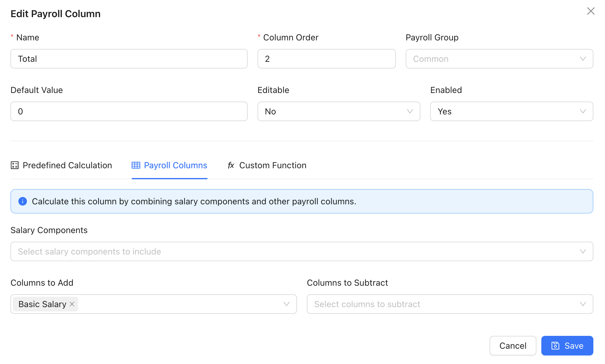Click the Custom Function fx icon
This screenshot has height=364, width=605.
tap(231, 165)
